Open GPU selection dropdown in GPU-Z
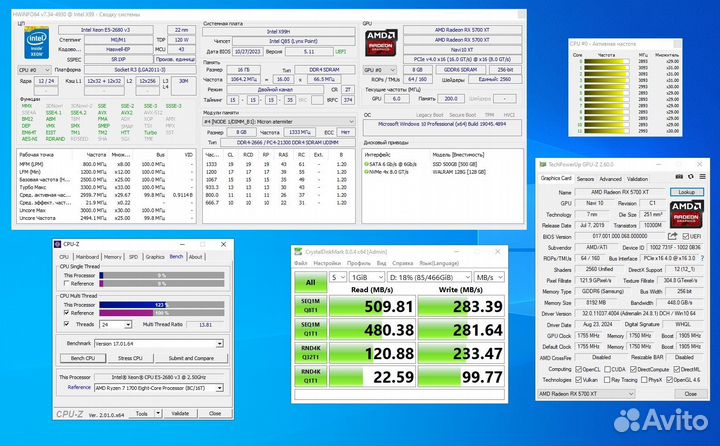Screen dimensions: 720x446 click(586, 394)
